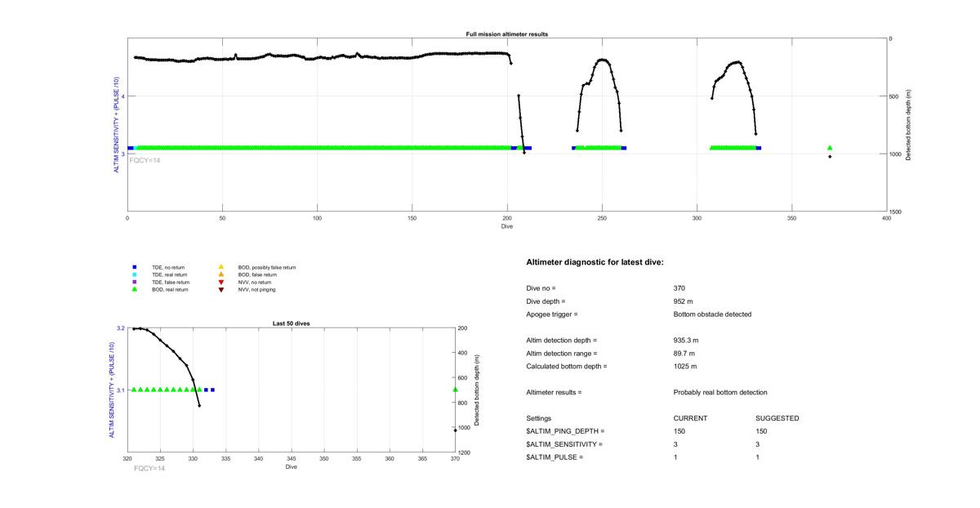Click the 'CURRENT' column header
The width and height of the screenshot is (980, 508).
(690, 418)
